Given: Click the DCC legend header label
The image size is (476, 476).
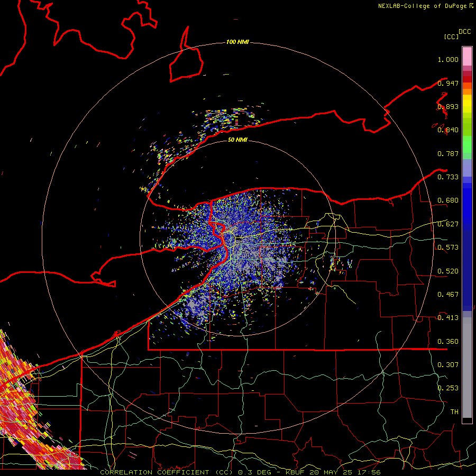Looking at the screenshot, I should coord(464,32).
